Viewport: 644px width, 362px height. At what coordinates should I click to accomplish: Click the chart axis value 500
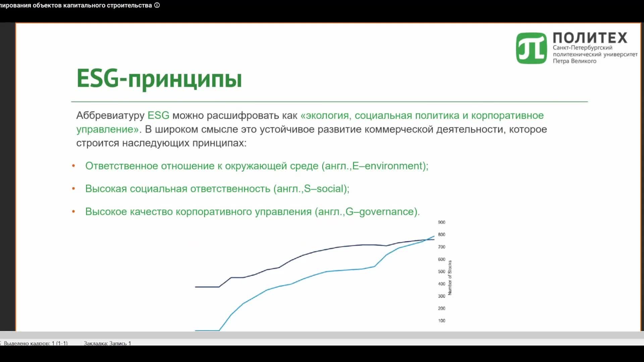(x=442, y=271)
